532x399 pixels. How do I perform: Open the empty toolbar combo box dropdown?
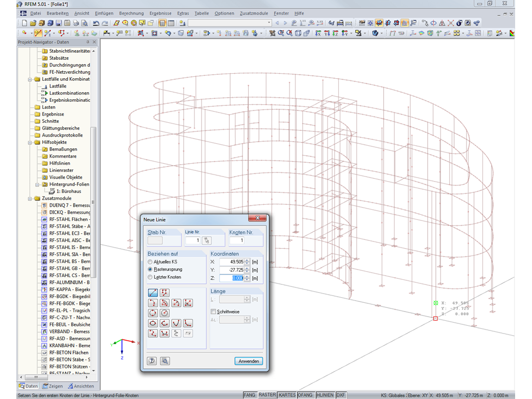pyautogui.click(x=269, y=23)
